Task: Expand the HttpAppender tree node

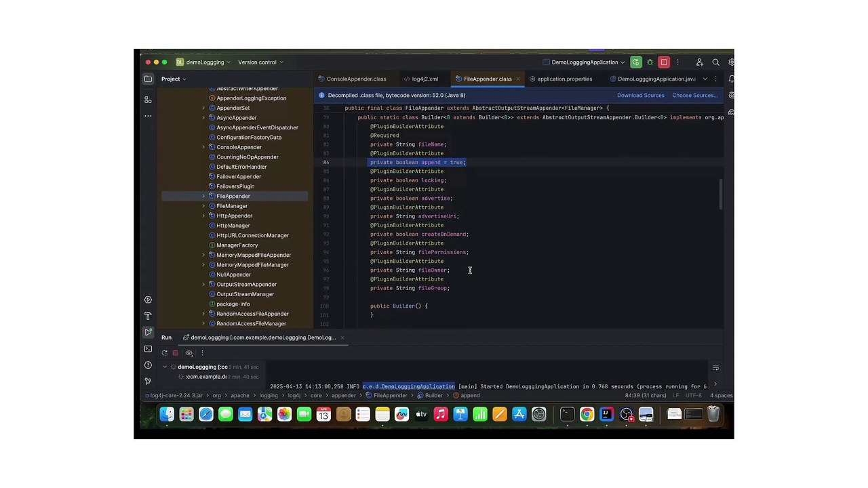Action: point(203,216)
